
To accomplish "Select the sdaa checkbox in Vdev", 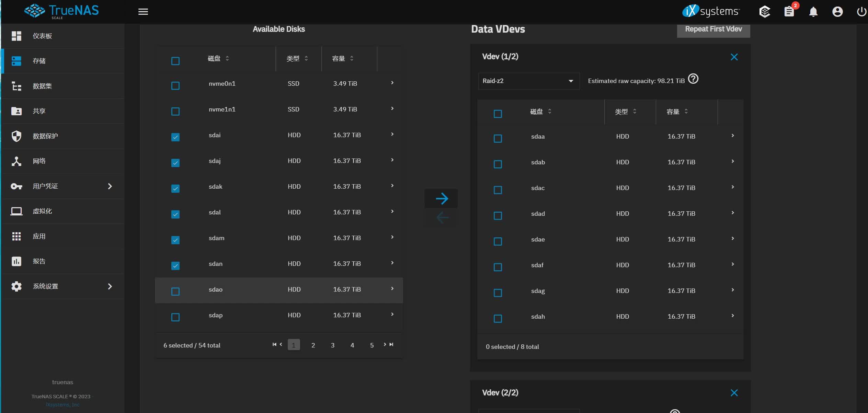I will pos(498,139).
